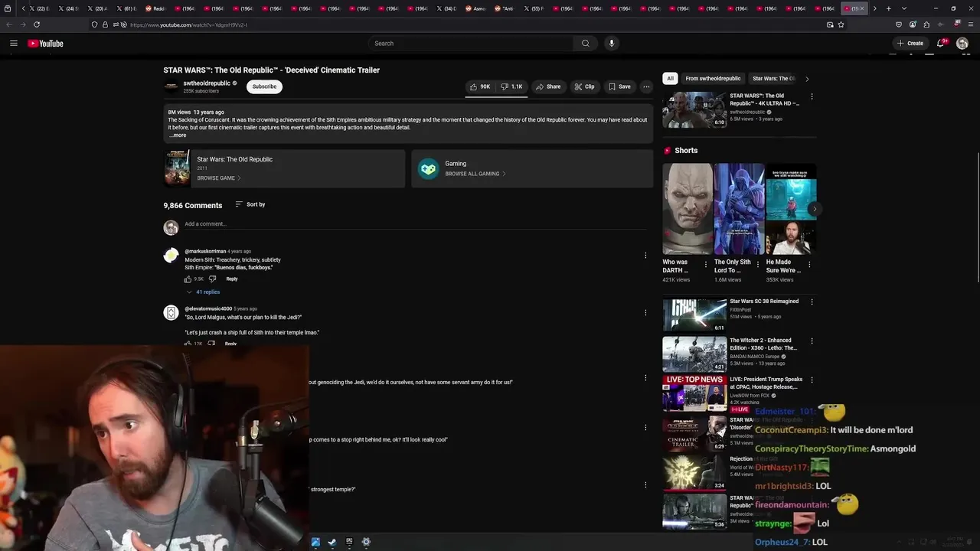Open the @elevatormusic4000 commenter profile

click(x=208, y=308)
